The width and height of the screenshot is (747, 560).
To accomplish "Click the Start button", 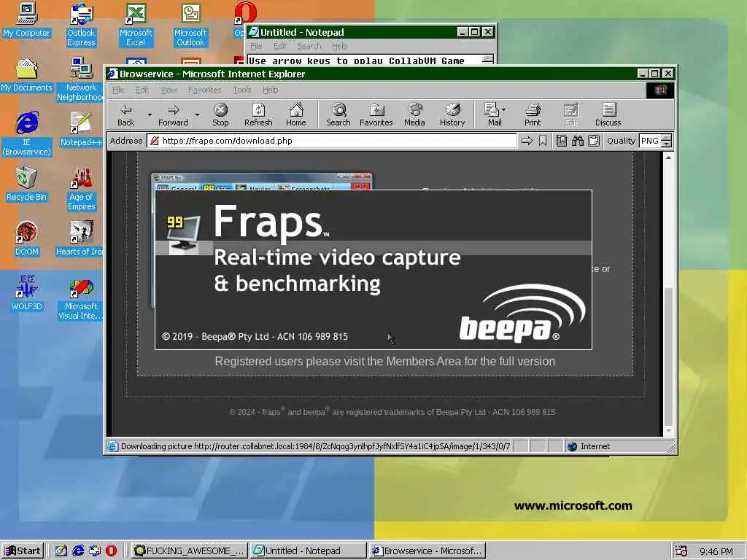I will [x=23, y=551].
